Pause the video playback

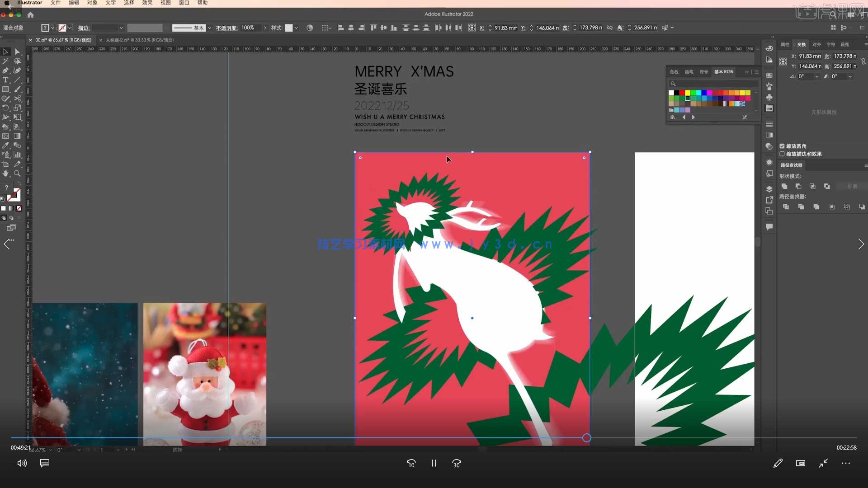[434, 463]
